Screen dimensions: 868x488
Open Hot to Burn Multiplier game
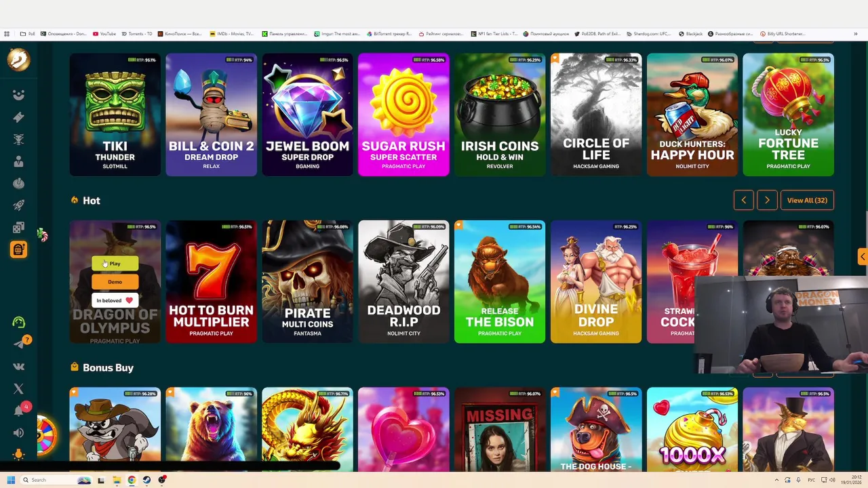point(212,281)
